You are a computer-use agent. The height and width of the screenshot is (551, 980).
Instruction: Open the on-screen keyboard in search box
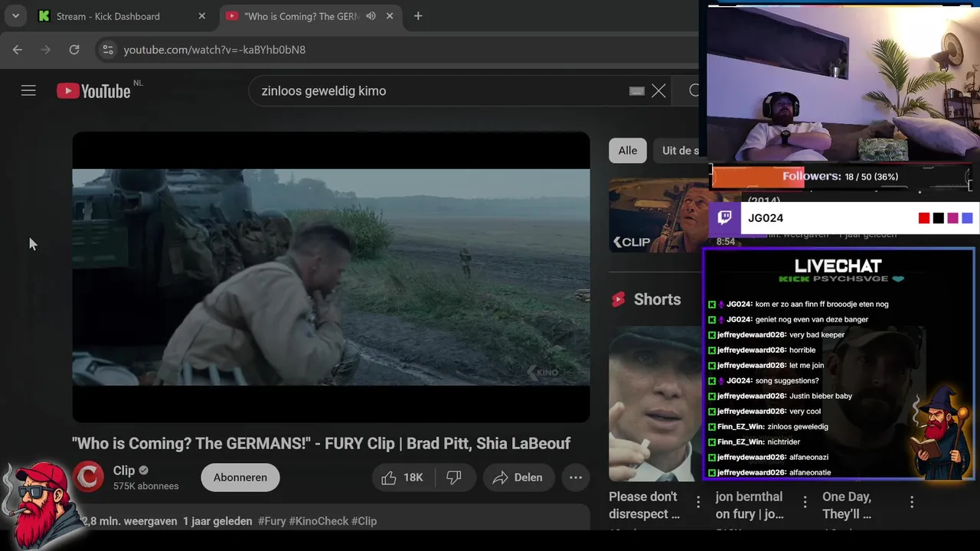pyautogui.click(x=637, y=91)
